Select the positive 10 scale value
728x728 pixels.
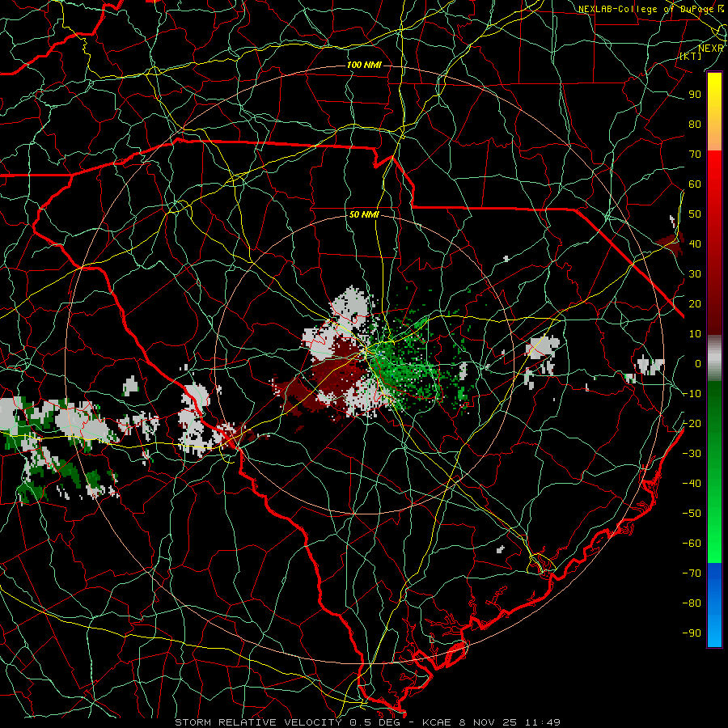(x=695, y=334)
